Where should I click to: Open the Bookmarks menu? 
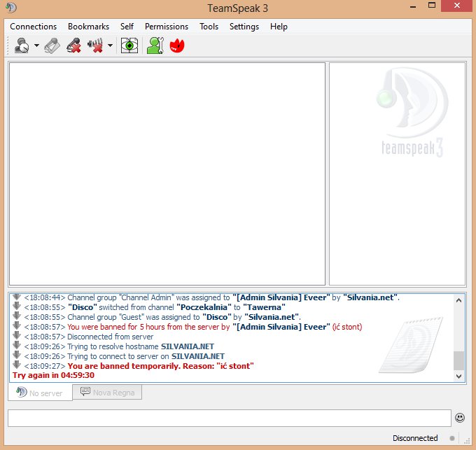(88, 27)
